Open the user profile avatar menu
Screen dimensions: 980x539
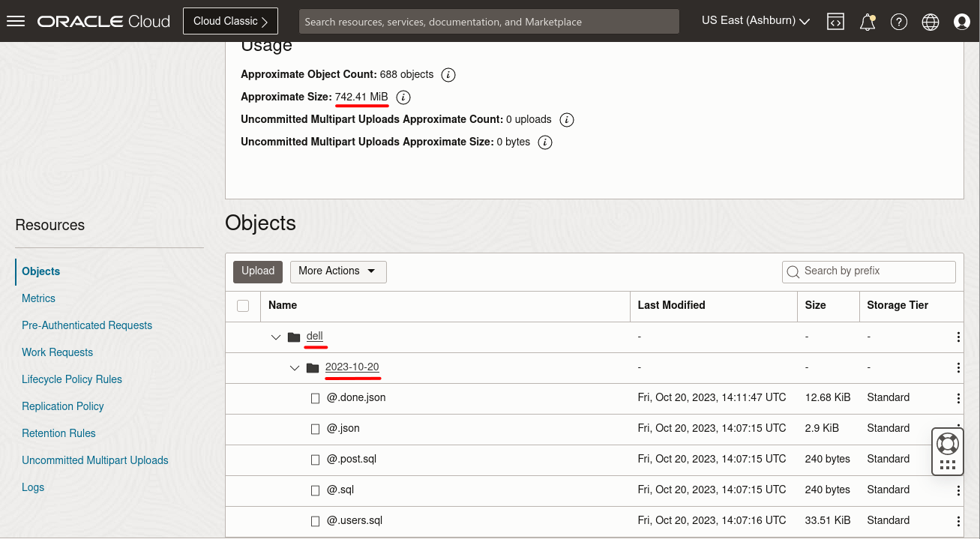[x=962, y=21]
